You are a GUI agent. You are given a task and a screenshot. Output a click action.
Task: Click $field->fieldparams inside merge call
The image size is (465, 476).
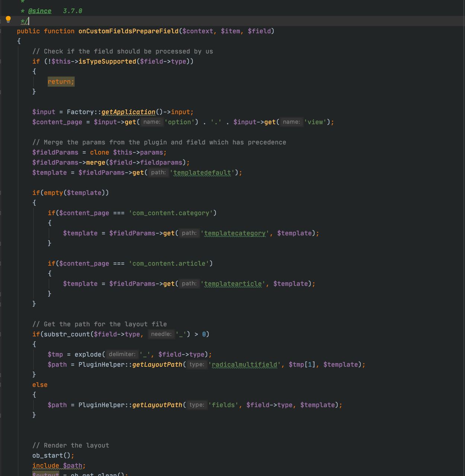(x=146, y=163)
